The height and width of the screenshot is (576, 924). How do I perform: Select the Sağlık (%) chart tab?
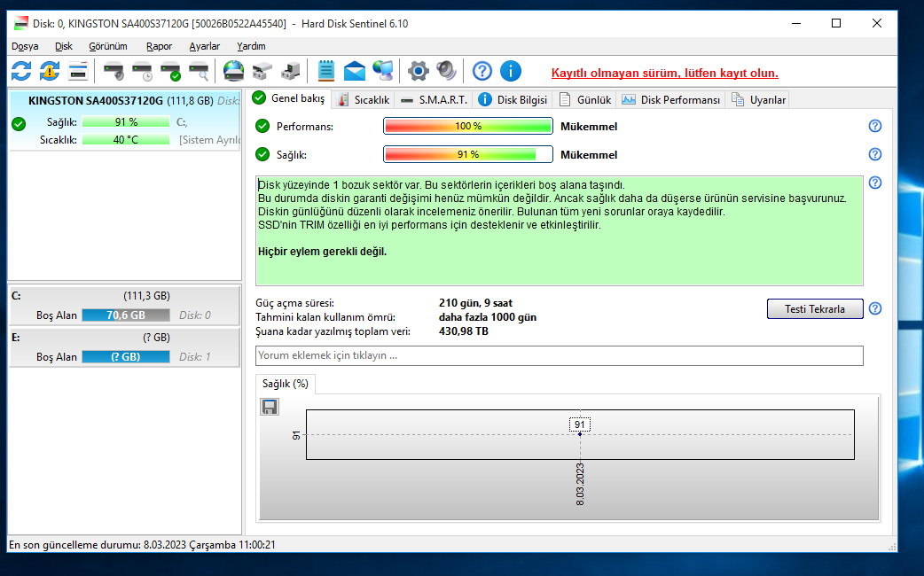pos(286,384)
